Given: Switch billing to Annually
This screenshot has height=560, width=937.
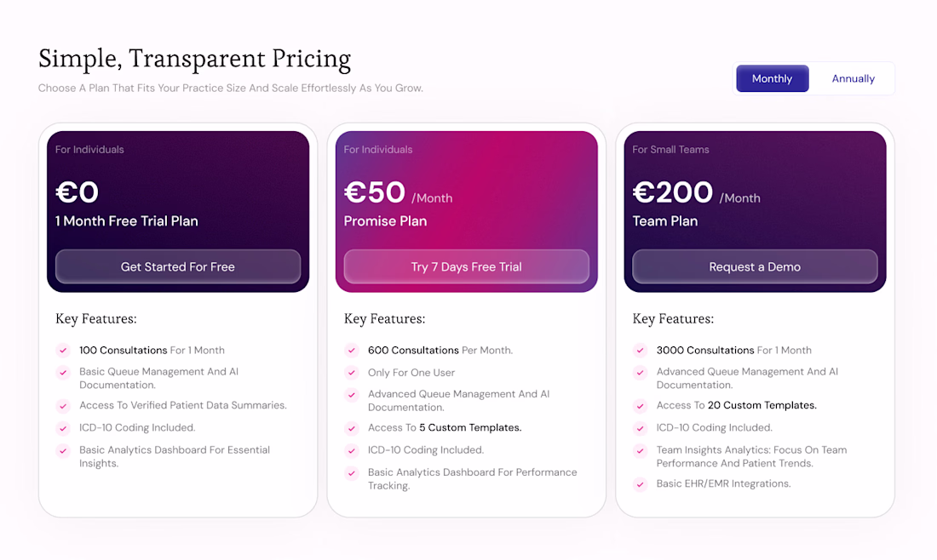Looking at the screenshot, I should pos(853,78).
